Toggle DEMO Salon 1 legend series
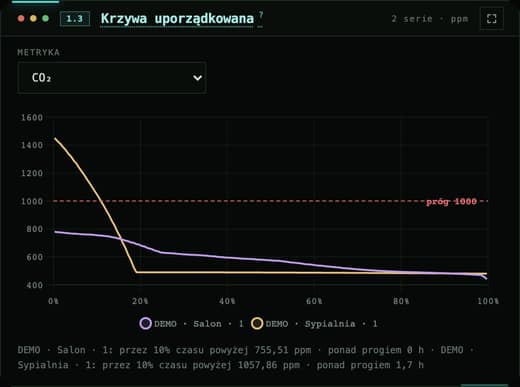The image size is (520, 387). 192,323
